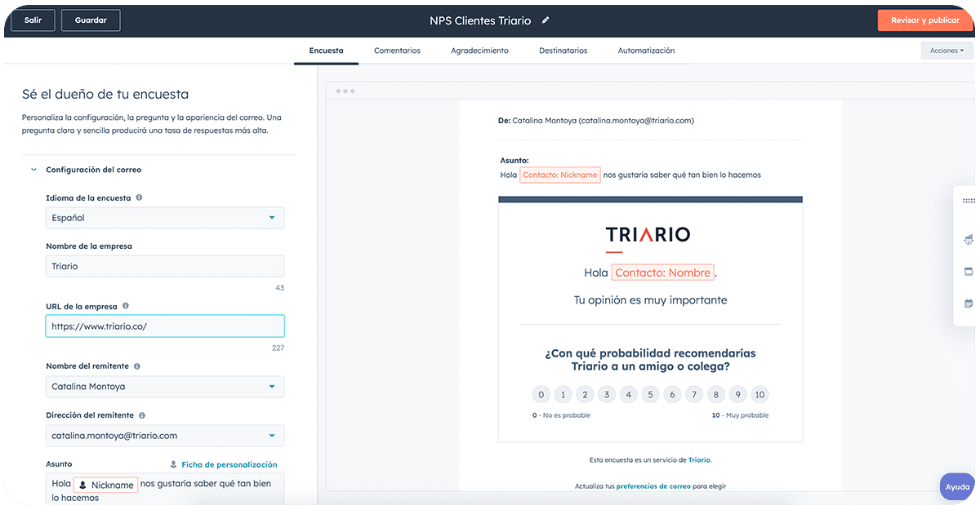
Task: Click the Salir button
Action: coord(33,20)
